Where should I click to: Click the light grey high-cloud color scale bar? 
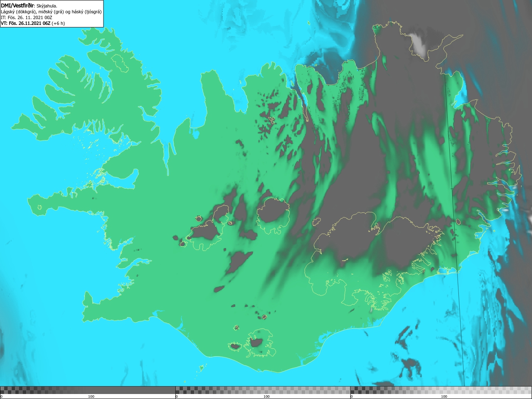point(441,390)
